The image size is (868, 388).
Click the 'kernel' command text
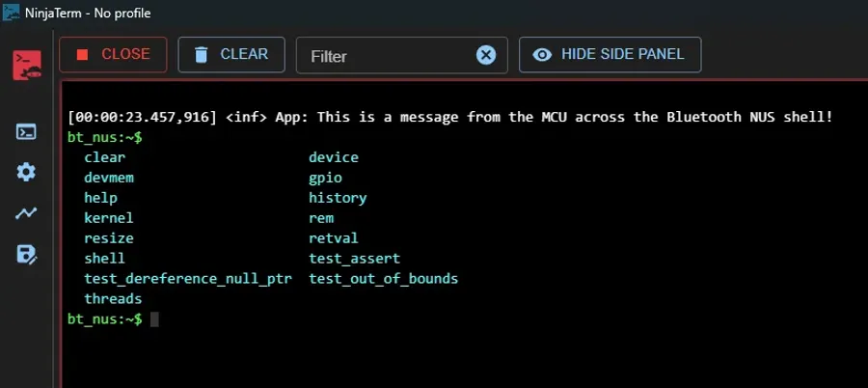(109, 218)
